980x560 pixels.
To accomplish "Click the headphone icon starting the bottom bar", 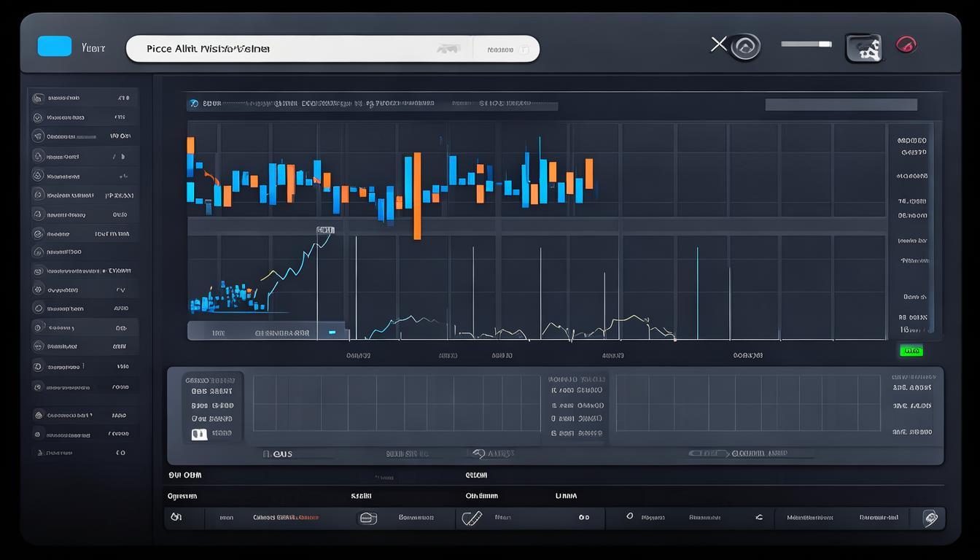I will [x=176, y=517].
